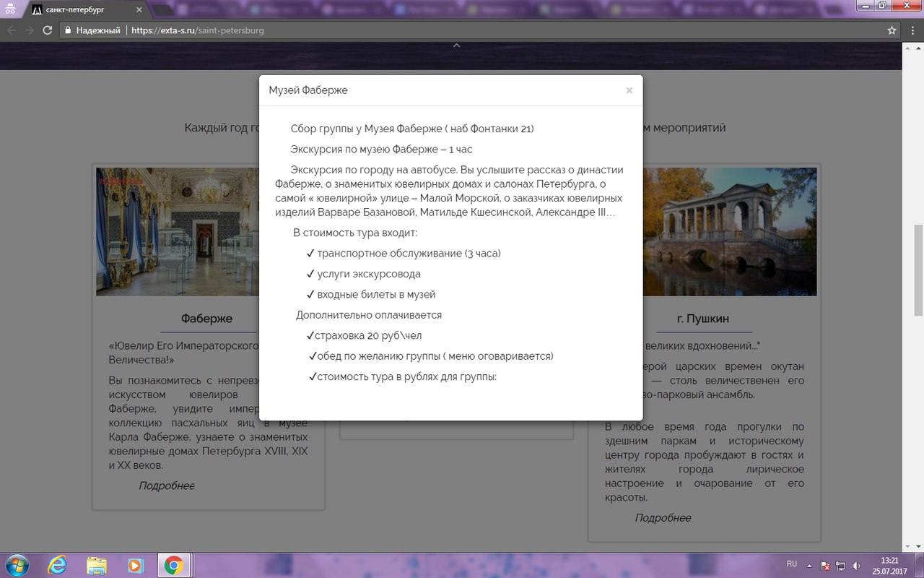Click the heading В стоимость тура входит:
The width and height of the screenshot is (924, 578).
click(x=355, y=233)
